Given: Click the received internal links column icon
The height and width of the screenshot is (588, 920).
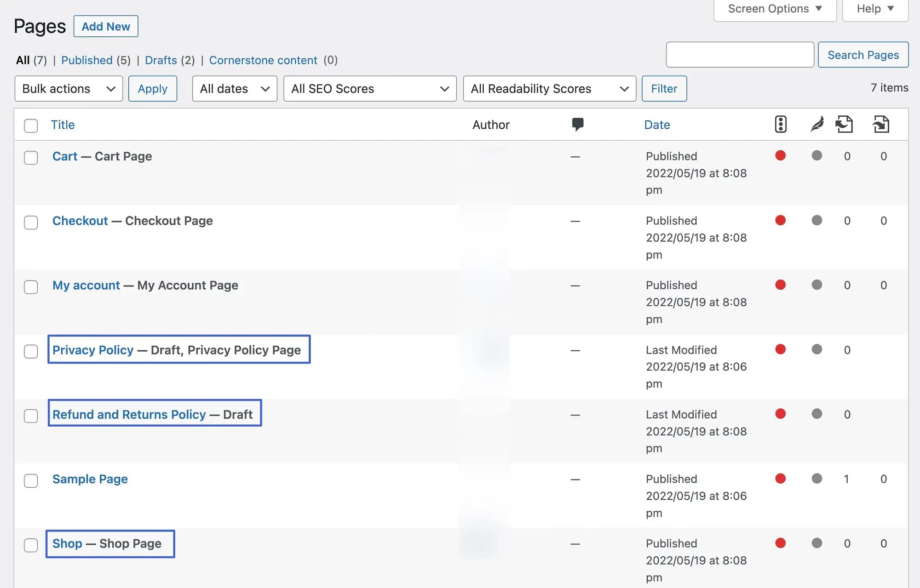Looking at the screenshot, I should 881,124.
